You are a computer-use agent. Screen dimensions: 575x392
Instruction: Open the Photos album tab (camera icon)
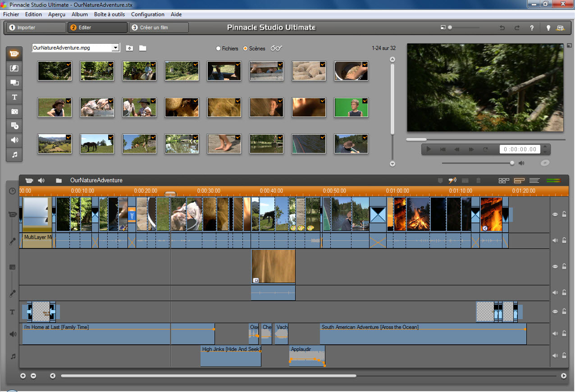pos(14,112)
